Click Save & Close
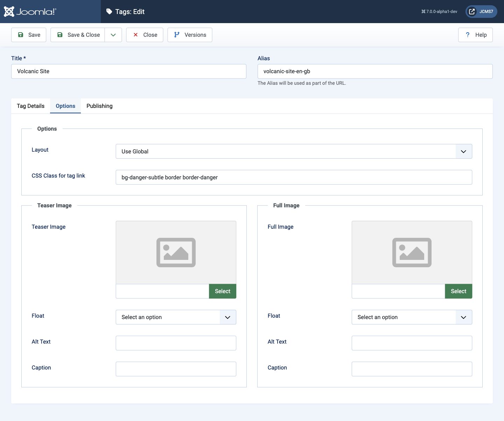Viewport: 504px width, 421px height. click(x=78, y=35)
